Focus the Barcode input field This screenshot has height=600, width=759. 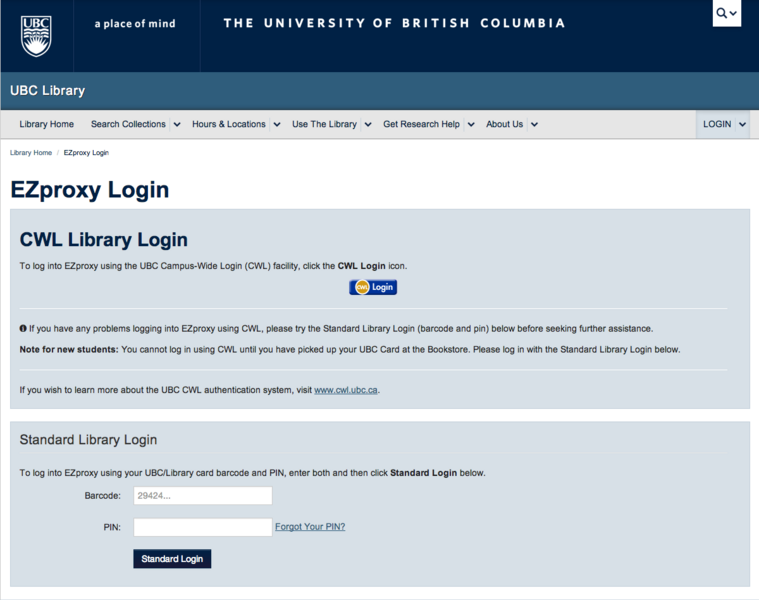coord(203,496)
